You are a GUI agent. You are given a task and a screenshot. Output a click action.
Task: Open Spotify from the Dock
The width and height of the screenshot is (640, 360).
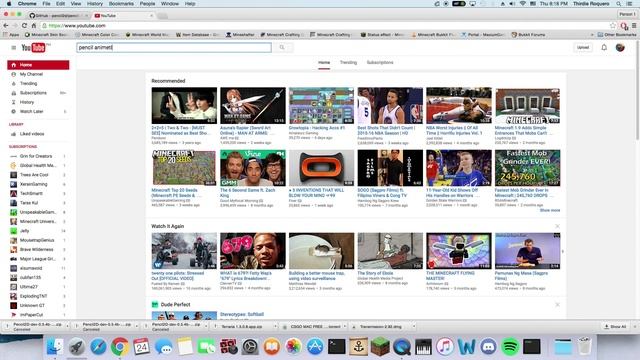pyautogui.click(x=510, y=347)
